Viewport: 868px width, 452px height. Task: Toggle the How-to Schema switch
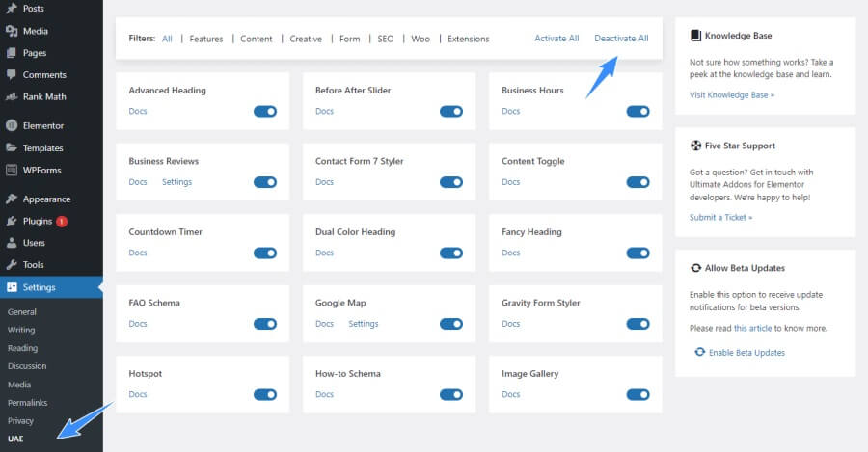(x=451, y=394)
